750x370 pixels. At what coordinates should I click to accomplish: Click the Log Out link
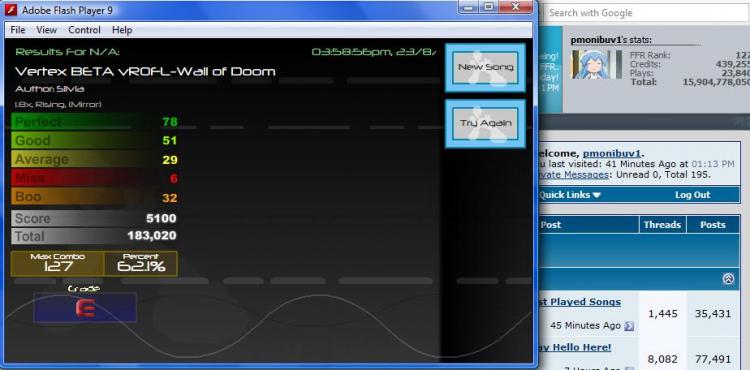[x=692, y=195]
